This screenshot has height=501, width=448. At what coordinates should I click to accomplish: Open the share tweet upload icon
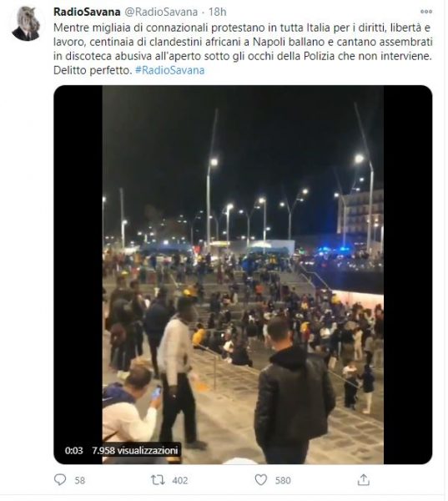pyautogui.click(x=364, y=480)
